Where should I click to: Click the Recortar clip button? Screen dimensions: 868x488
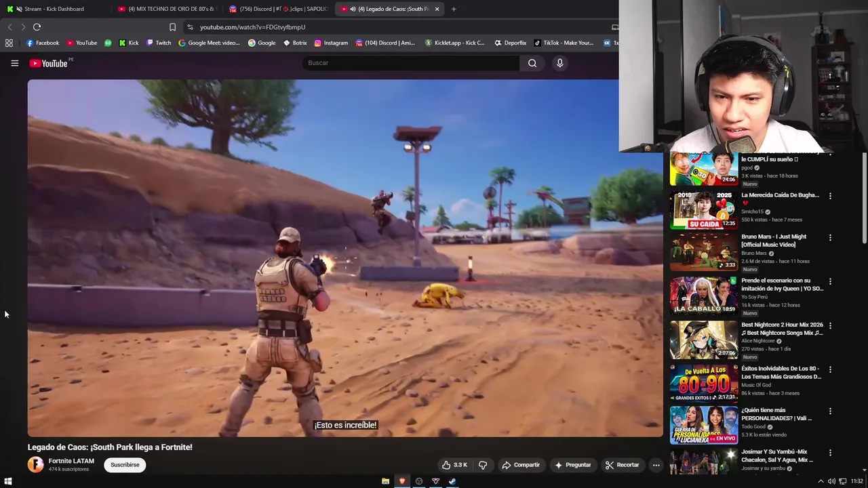(623, 465)
